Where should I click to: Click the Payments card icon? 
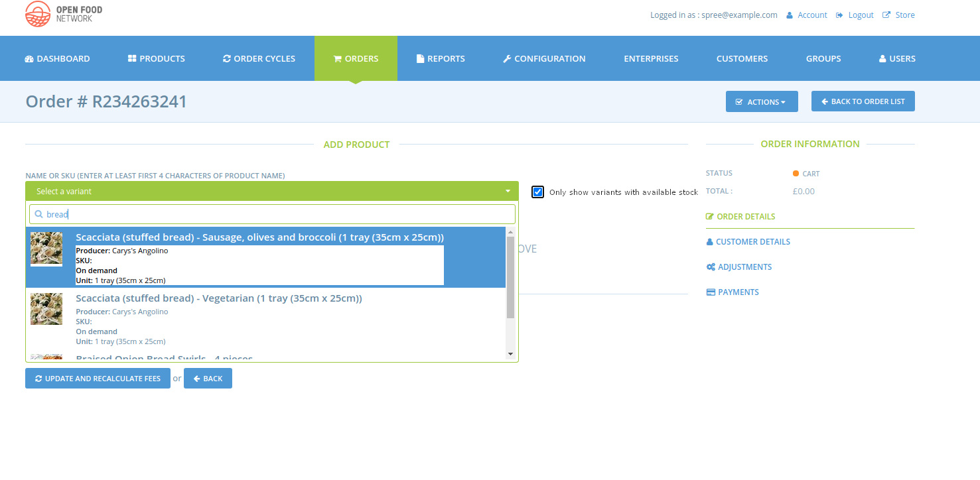coord(710,292)
